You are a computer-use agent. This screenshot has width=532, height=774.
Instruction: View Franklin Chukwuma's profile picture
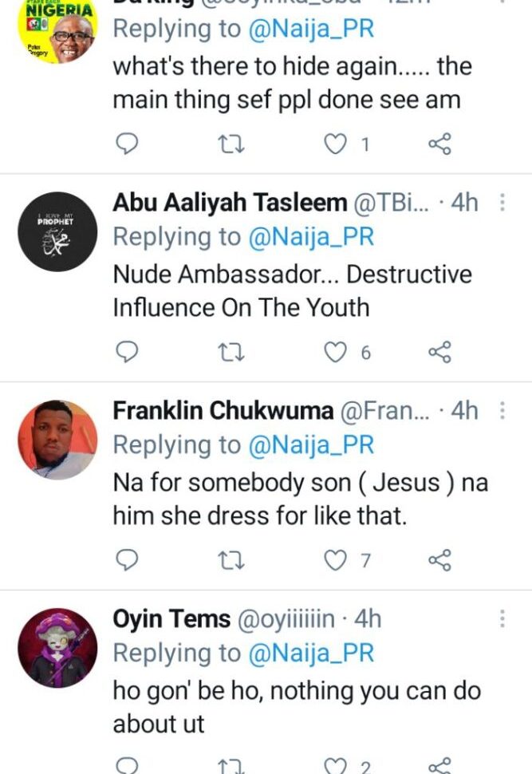click(x=57, y=440)
